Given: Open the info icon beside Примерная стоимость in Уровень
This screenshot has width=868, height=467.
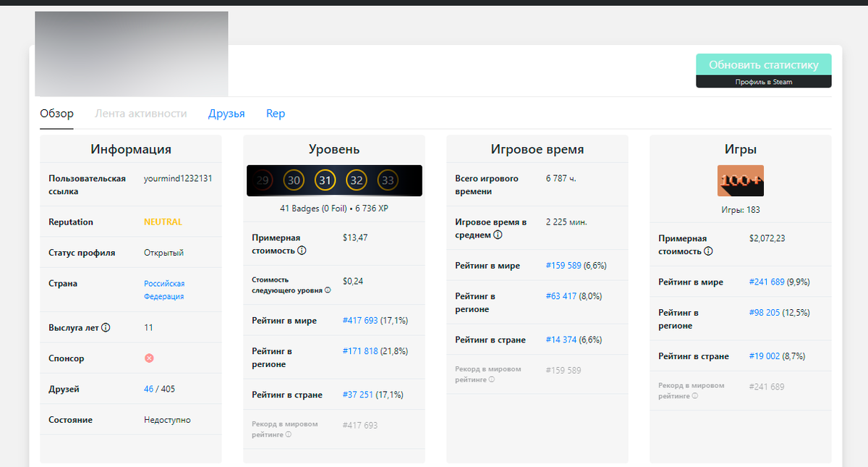Looking at the screenshot, I should click(x=302, y=251).
